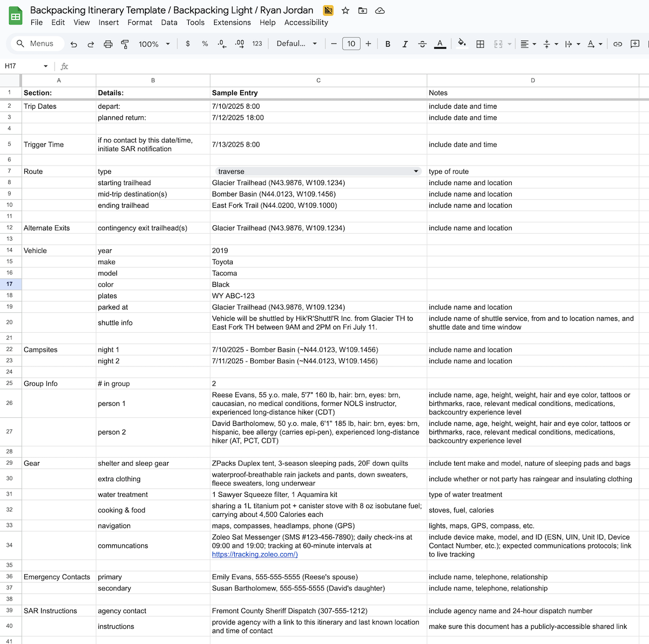Image resolution: width=649 pixels, height=644 pixels.
Task: Open the Format menu
Action: (140, 22)
